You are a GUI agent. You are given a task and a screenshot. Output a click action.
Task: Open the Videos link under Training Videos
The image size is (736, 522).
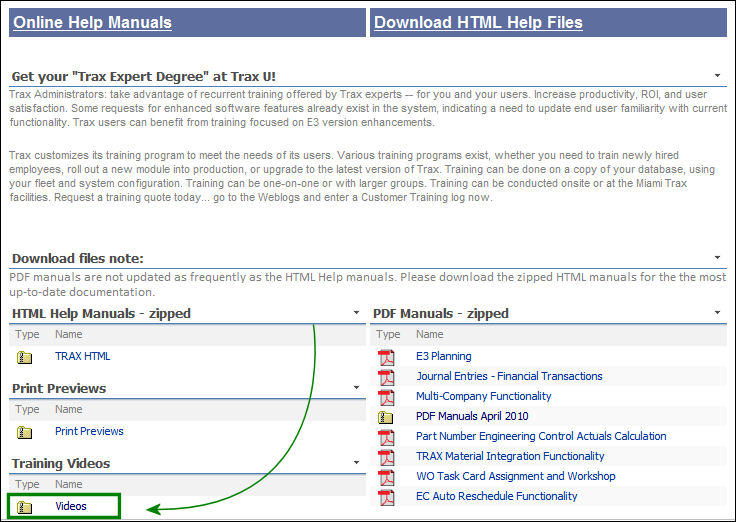tap(71, 506)
